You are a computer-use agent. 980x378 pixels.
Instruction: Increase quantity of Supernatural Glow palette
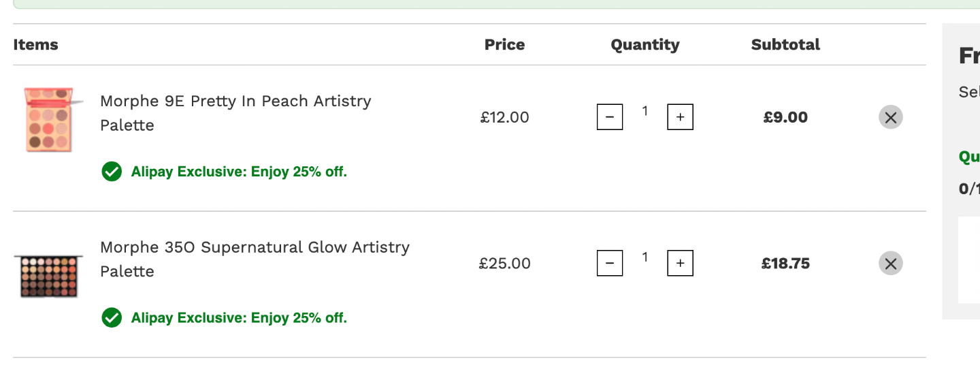680,264
